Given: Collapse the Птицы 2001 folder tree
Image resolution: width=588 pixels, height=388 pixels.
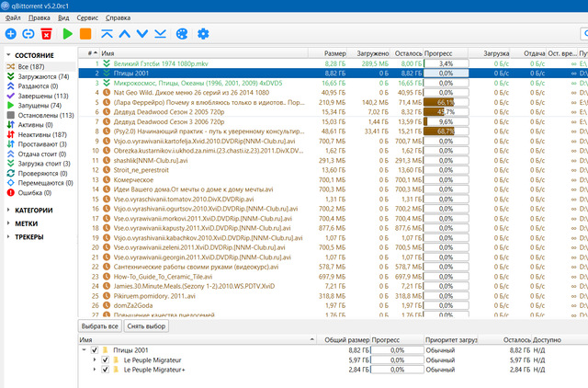Looking at the screenshot, I should tap(84, 349).
